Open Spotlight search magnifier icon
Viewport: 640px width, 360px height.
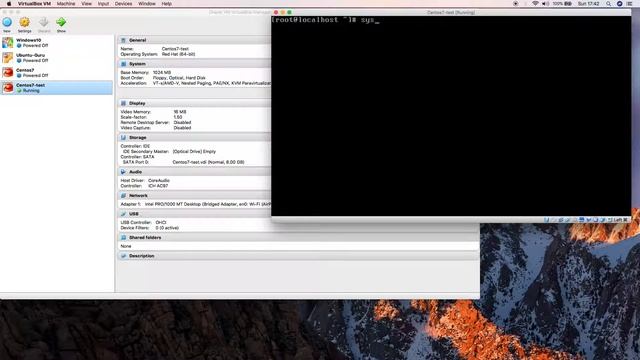click(x=609, y=4)
